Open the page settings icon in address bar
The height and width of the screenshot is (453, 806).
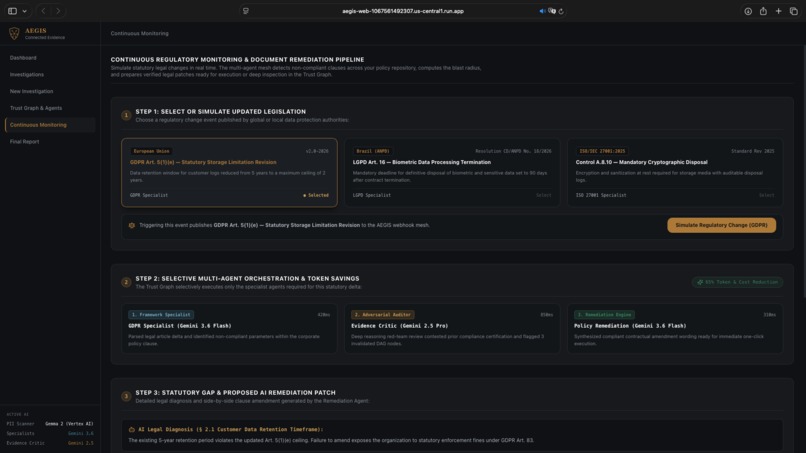point(246,11)
